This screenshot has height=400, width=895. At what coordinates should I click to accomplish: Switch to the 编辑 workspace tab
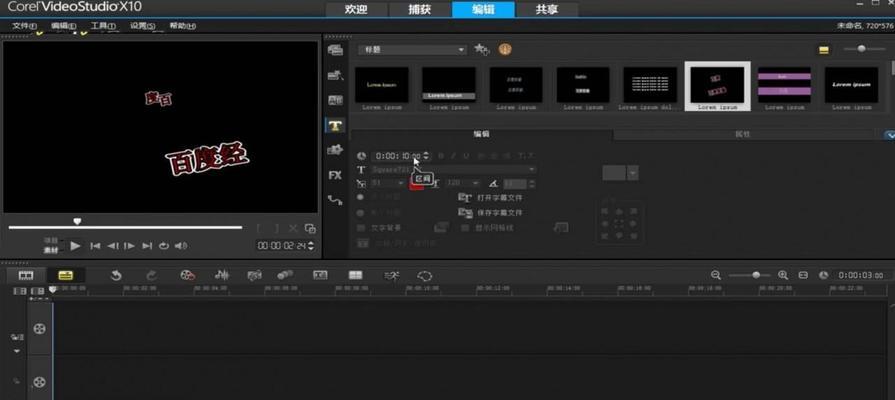483,10
